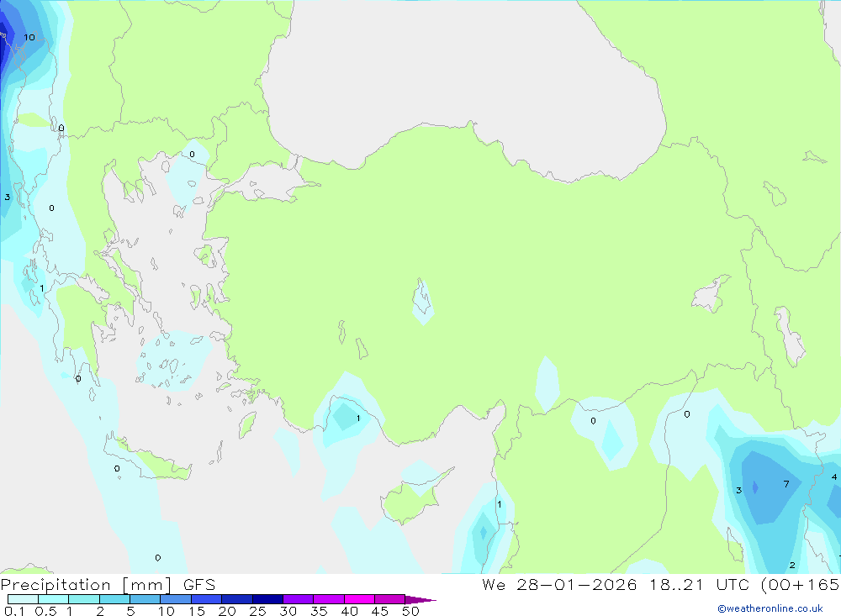Select the 5–10 mm legend color swatch
This screenshot has width=841, height=616.
click(145, 599)
